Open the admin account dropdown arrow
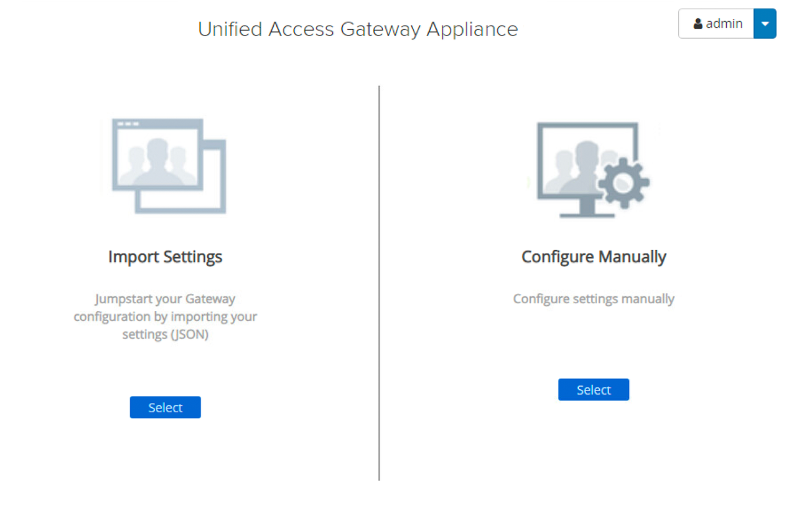The height and width of the screenshot is (532, 790). [765, 24]
